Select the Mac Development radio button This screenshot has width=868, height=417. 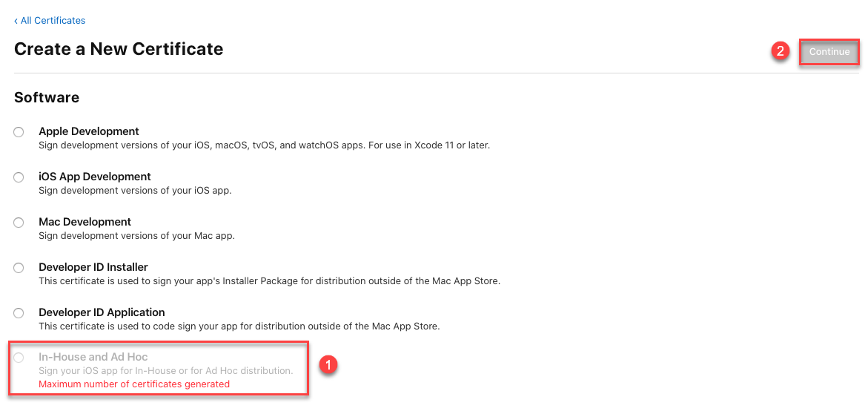click(x=19, y=223)
